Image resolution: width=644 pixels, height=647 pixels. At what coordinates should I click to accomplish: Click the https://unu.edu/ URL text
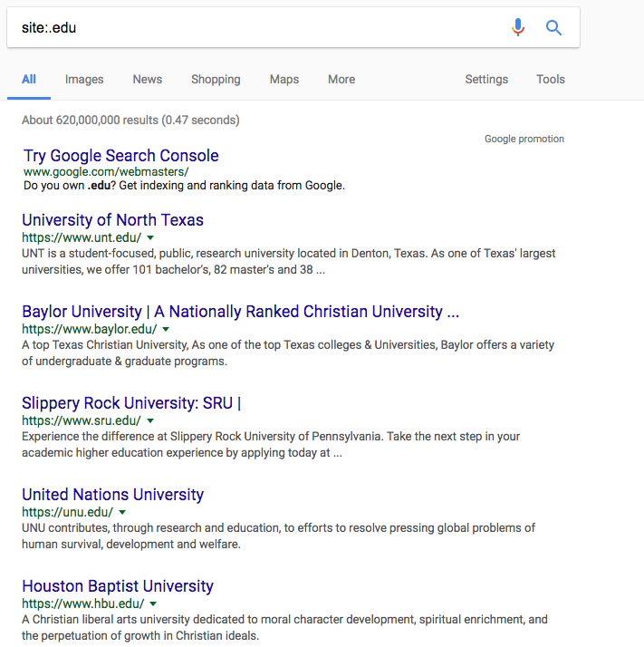67,513
